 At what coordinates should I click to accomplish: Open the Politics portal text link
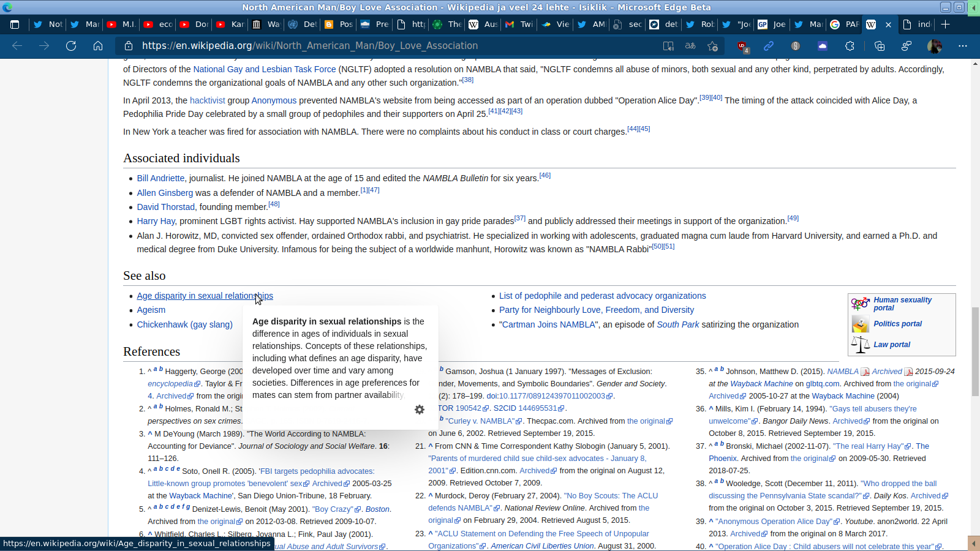point(898,324)
